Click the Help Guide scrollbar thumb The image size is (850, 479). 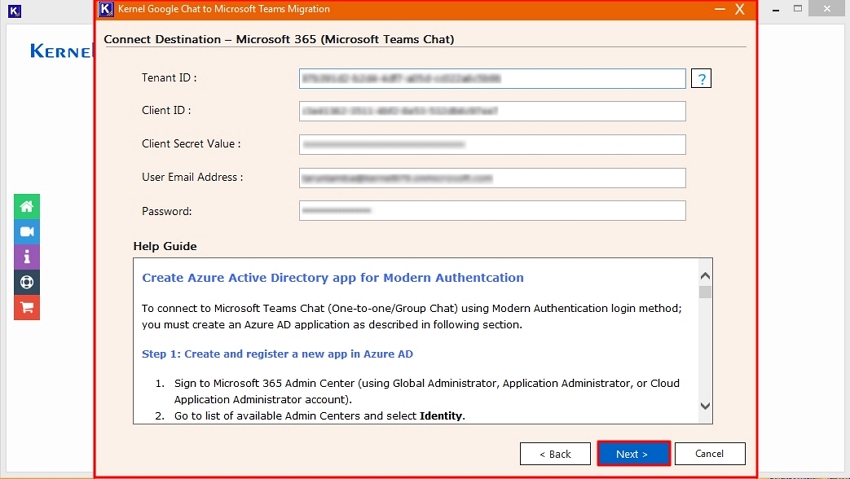[705, 292]
